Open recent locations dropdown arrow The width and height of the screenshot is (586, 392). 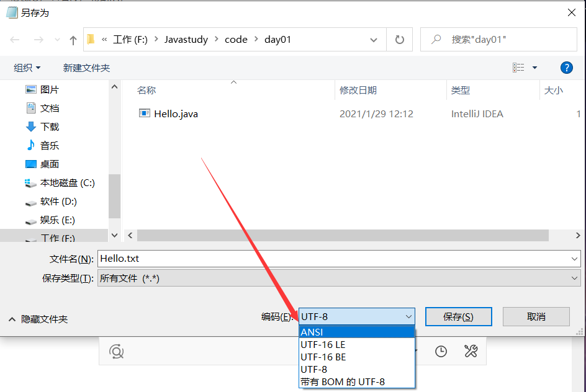click(x=57, y=40)
